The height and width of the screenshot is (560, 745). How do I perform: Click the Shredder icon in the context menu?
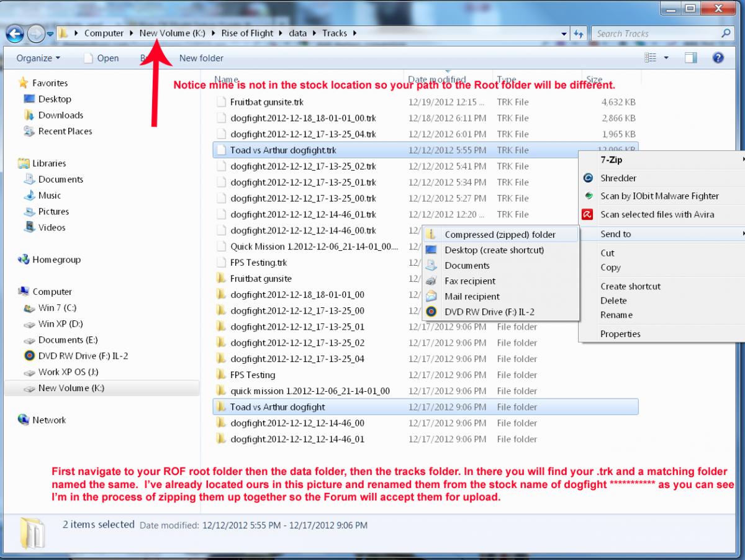(587, 178)
